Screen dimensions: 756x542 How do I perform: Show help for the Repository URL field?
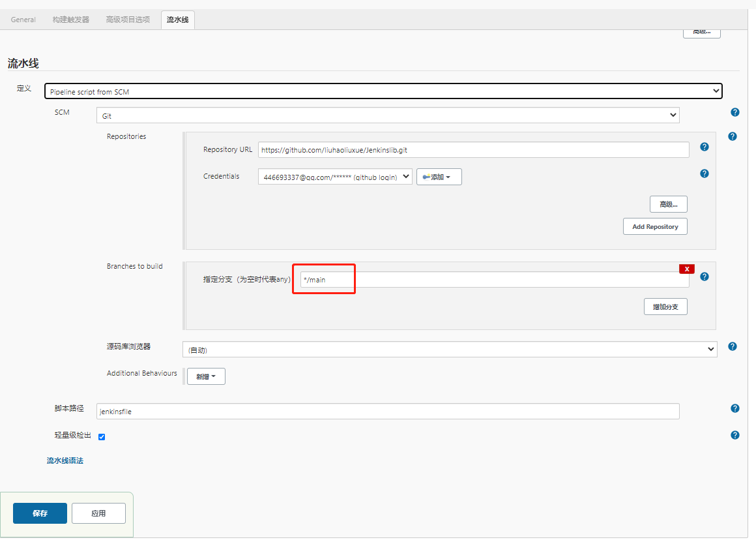pyautogui.click(x=705, y=147)
